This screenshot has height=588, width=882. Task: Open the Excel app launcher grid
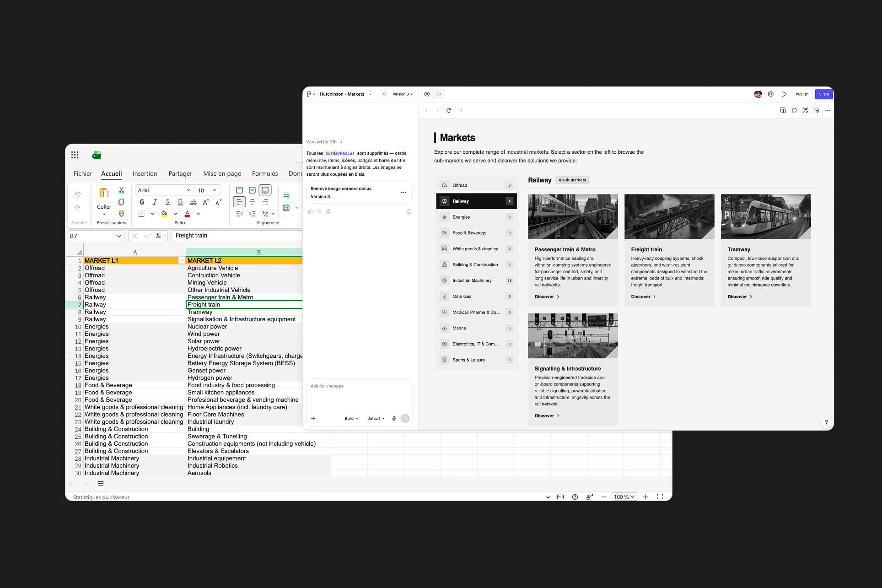click(75, 155)
